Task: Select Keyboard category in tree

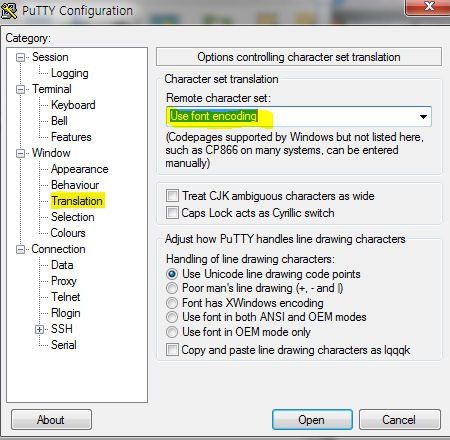Action: coord(73,105)
